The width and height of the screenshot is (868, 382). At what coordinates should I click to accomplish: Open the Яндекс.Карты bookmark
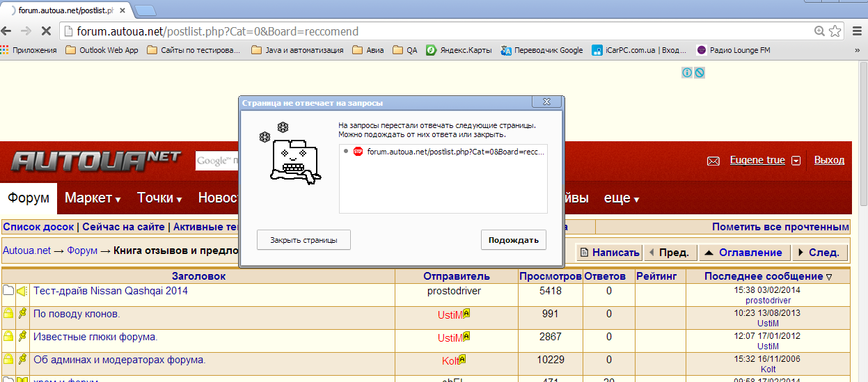(x=459, y=50)
